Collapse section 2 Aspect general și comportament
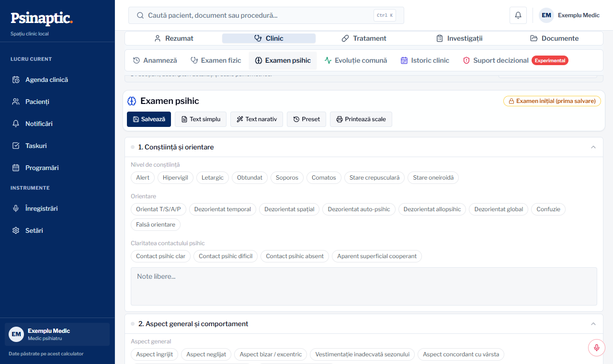The width and height of the screenshot is (613, 364). click(x=593, y=324)
